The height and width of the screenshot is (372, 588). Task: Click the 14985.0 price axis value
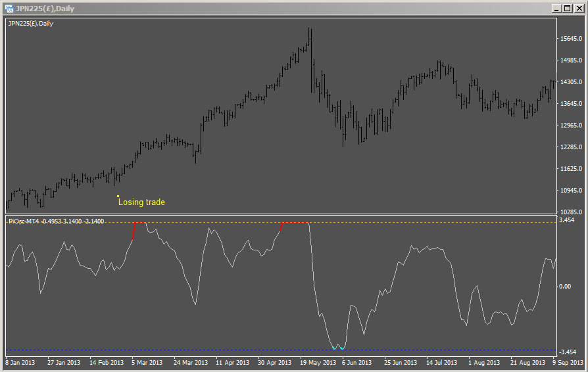(x=571, y=60)
